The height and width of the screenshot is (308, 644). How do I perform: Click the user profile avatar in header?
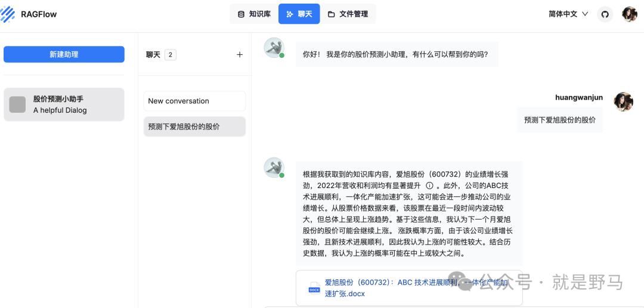click(x=630, y=14)
